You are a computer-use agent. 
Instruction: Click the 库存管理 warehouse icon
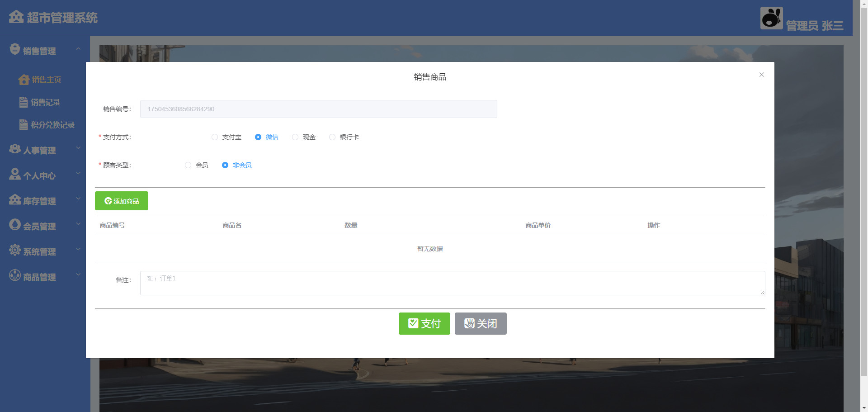(x=15, y=200)
